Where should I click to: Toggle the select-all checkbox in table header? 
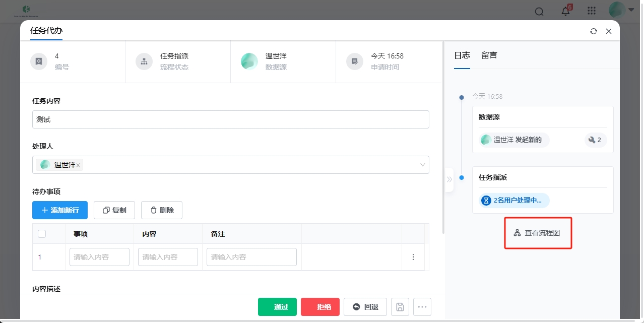click(x=42, y=234)
